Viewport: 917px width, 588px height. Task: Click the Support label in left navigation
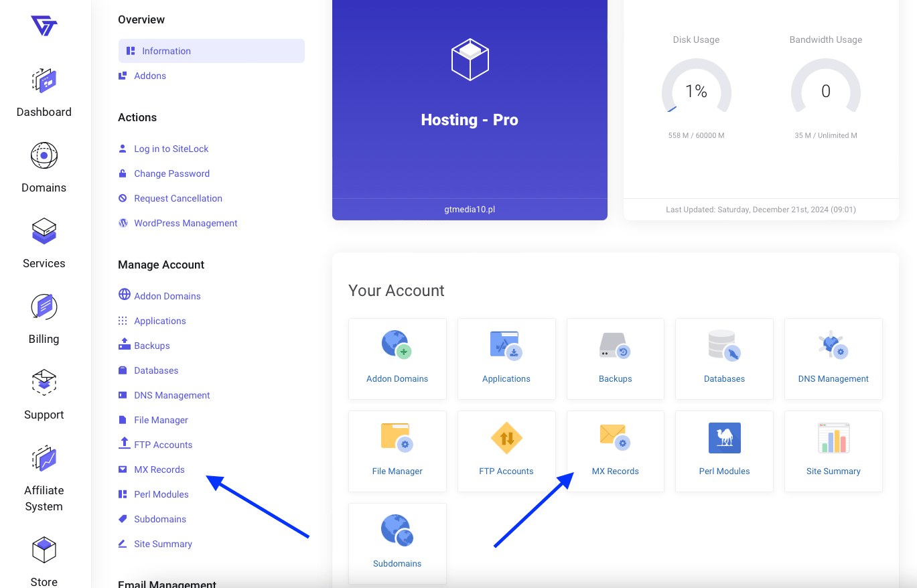pos(44,415)
